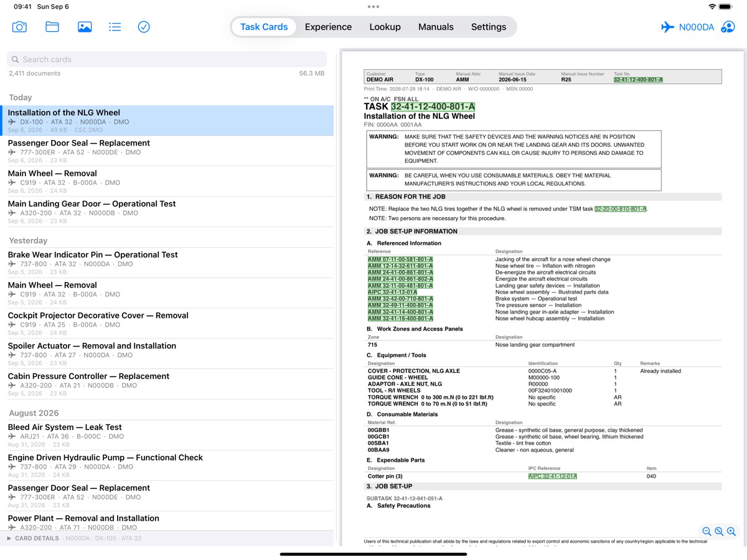Click highlighted task number in TASK heading
The height and width of the screenshot is (560, 747).
pos(433,107)
